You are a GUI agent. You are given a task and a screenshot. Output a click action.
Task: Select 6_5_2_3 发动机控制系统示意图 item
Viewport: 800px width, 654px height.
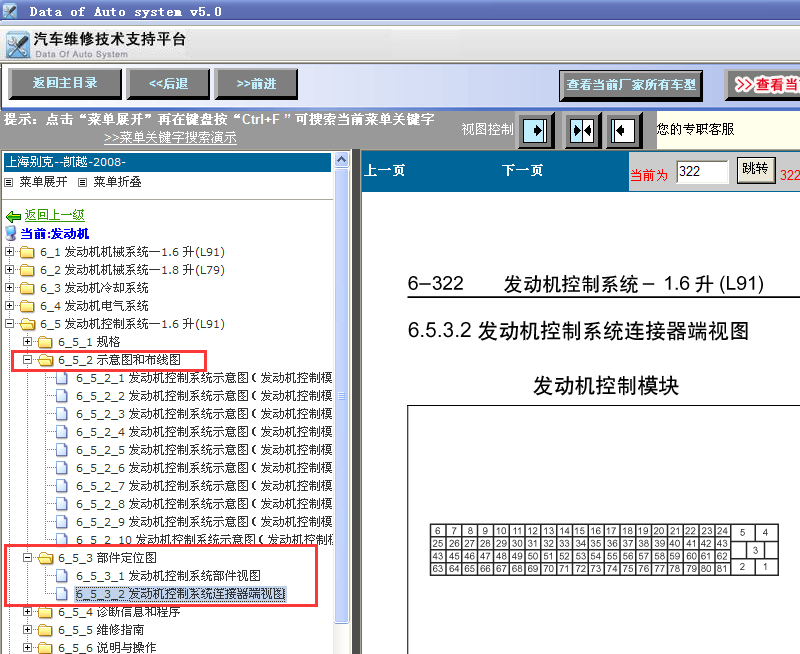click(204, 414)
